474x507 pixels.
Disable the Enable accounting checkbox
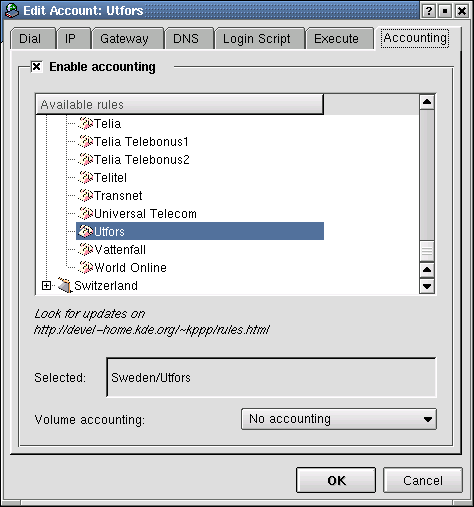[x=36, y=67]
